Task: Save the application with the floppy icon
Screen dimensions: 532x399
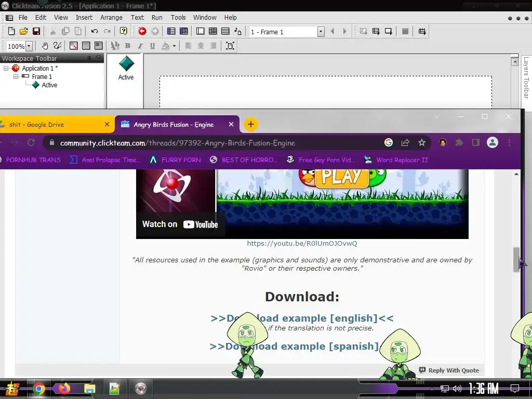Action: (36, 31)
